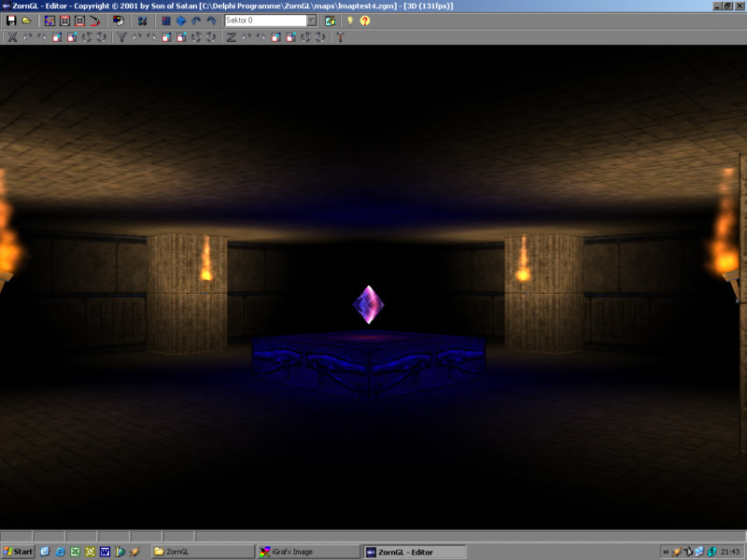The height and width of the screenshot is (560, 747).
Task: Switch to iGrafx Image taskbar button
Action: tap(306, 552)
